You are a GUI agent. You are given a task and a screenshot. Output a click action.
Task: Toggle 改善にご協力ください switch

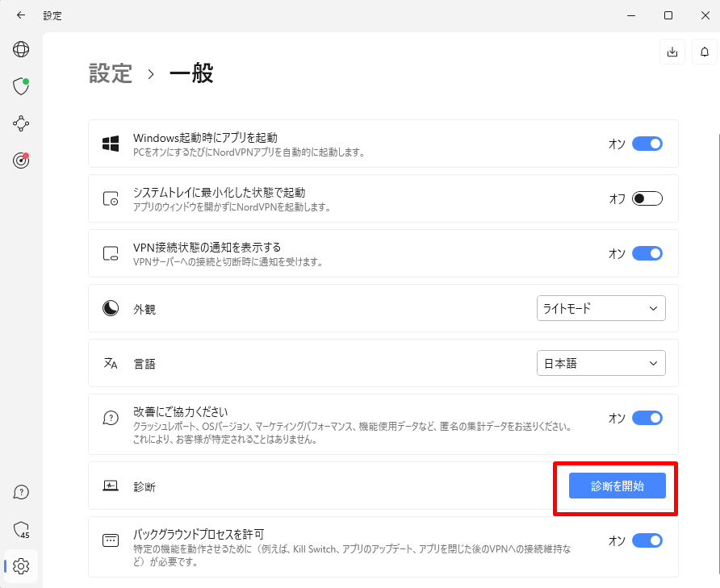click(x=647, y=418)
